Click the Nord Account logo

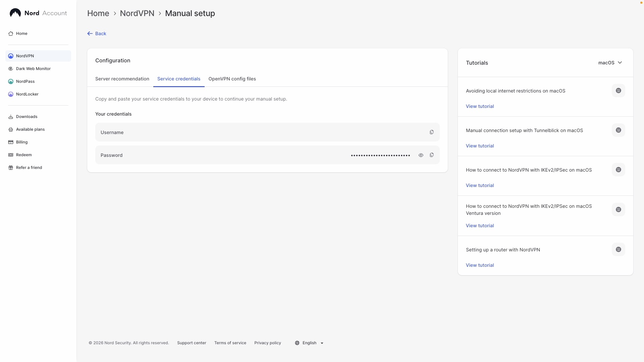(38, 13)
